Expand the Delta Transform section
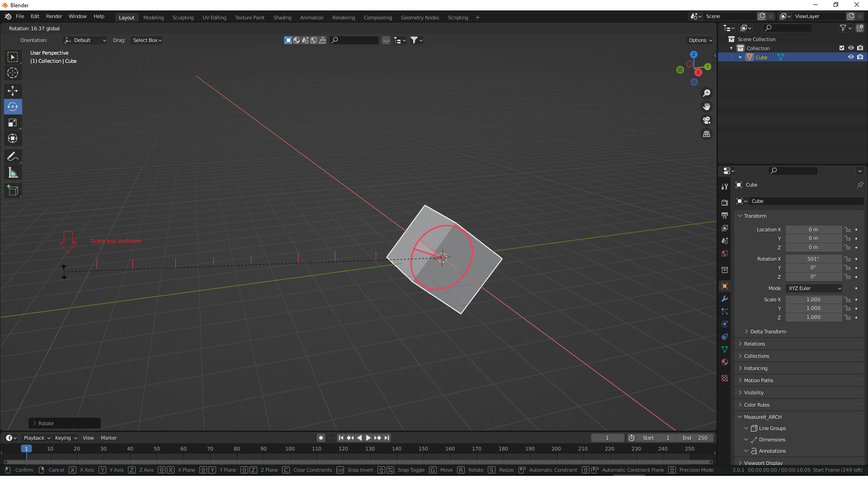 [x=768, y=332]
